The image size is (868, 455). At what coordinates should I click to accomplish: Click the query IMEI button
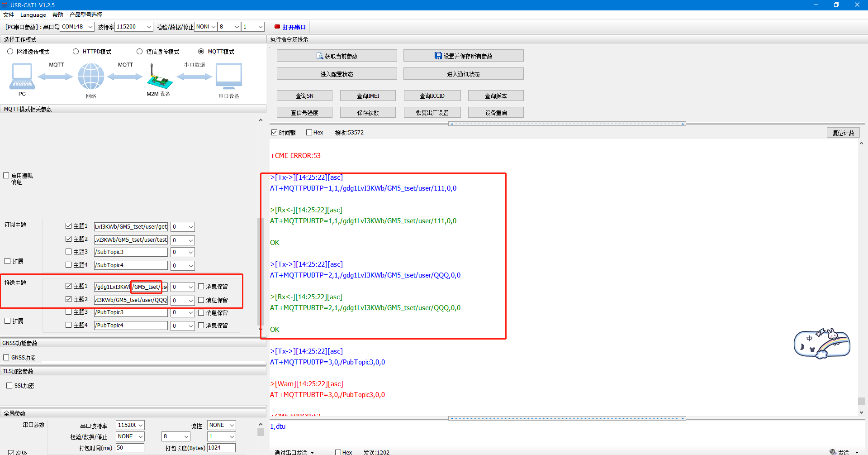[x=368, y=96]
